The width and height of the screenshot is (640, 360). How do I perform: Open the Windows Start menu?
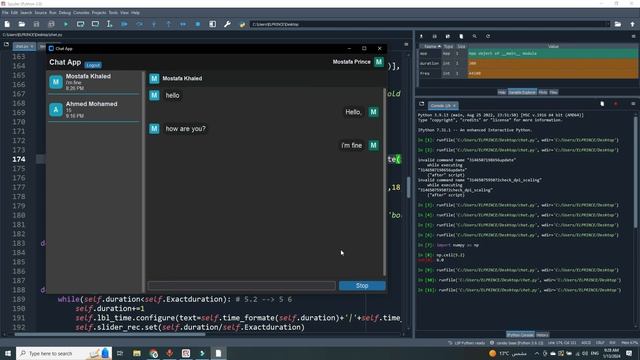pyautogui.click(x=8, y=353)
